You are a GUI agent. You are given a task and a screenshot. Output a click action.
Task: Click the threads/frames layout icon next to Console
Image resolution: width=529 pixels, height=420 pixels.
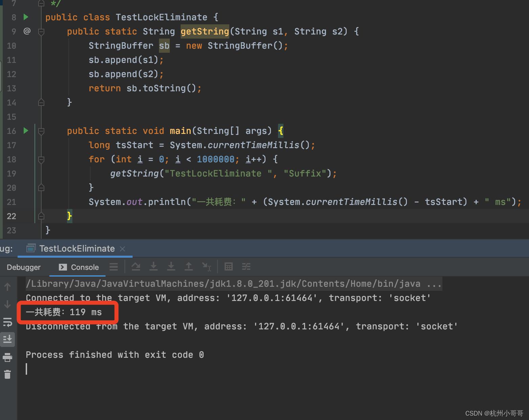click(x=114, y=267)
